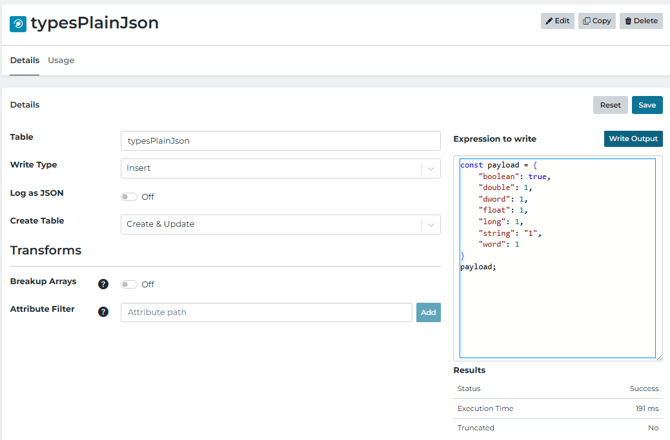This screenshot has width=670, height=440.
Task: Open the Create Table dropdown showing Create & Update
Action: click(281, 224)
